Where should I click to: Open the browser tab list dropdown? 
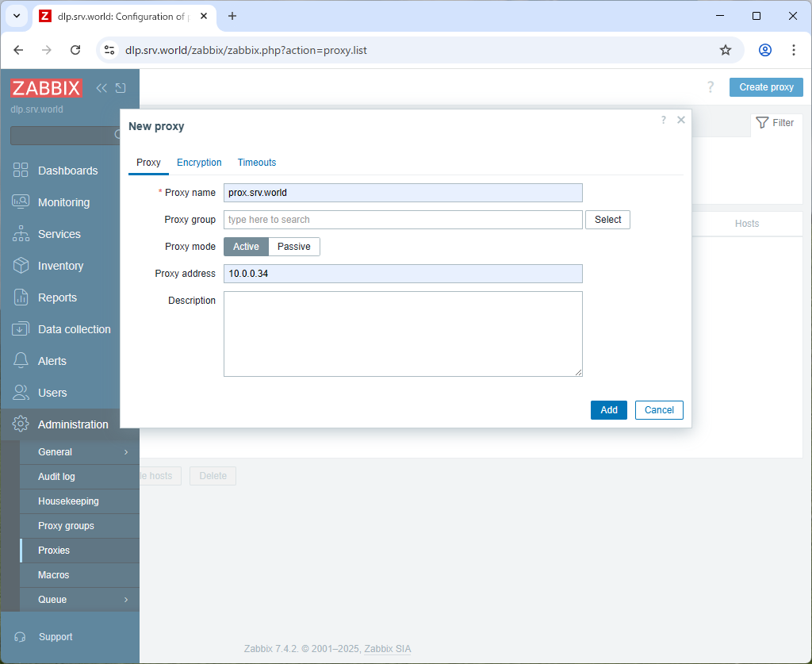click(x=16, y=16)
